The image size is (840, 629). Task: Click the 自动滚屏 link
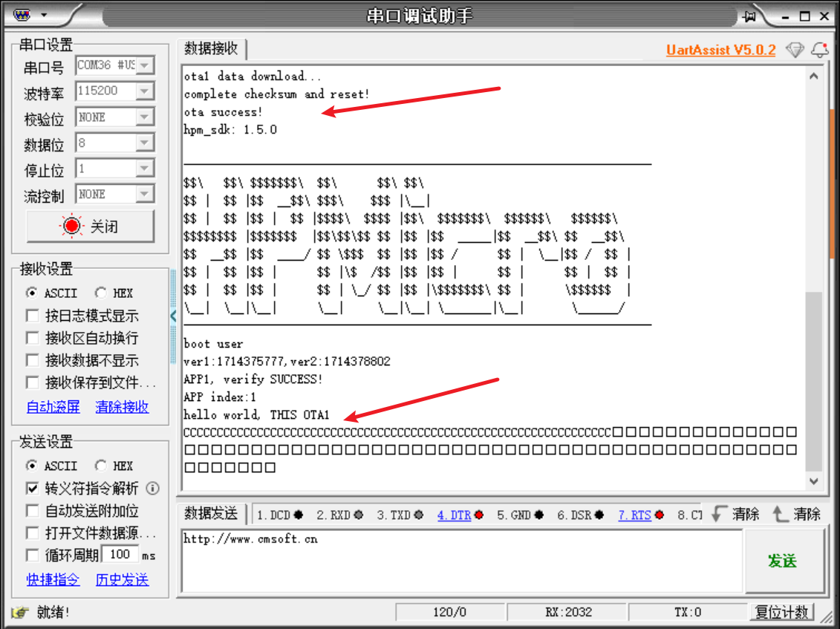pos(53,407)
